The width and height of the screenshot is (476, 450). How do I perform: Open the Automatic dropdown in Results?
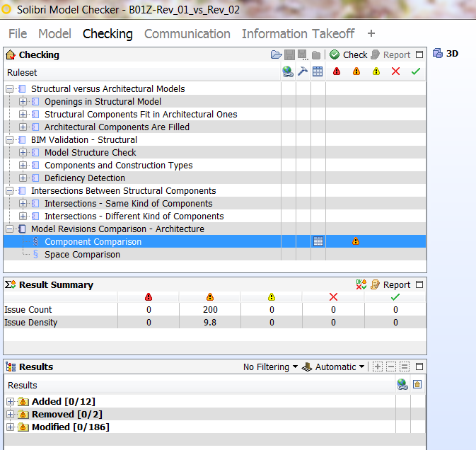(333, 367)
